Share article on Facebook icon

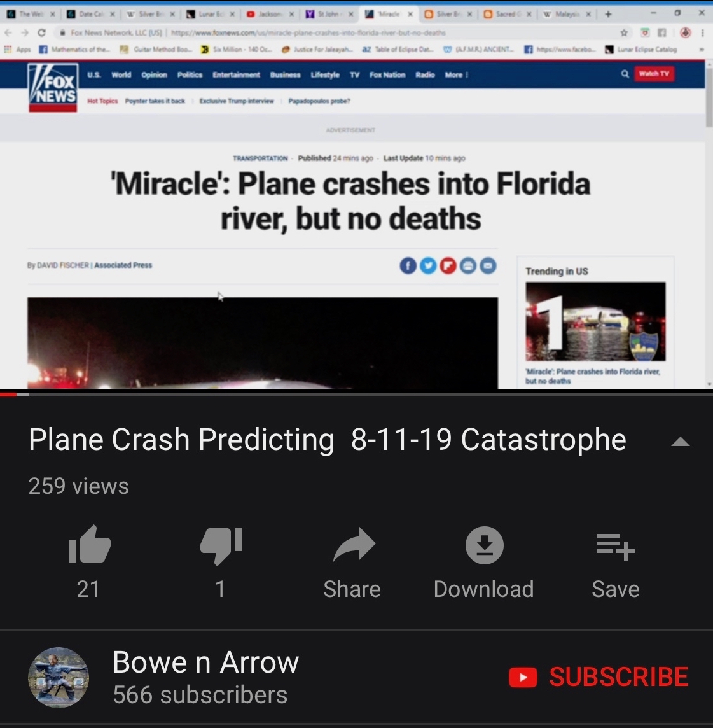coord(408,265)
